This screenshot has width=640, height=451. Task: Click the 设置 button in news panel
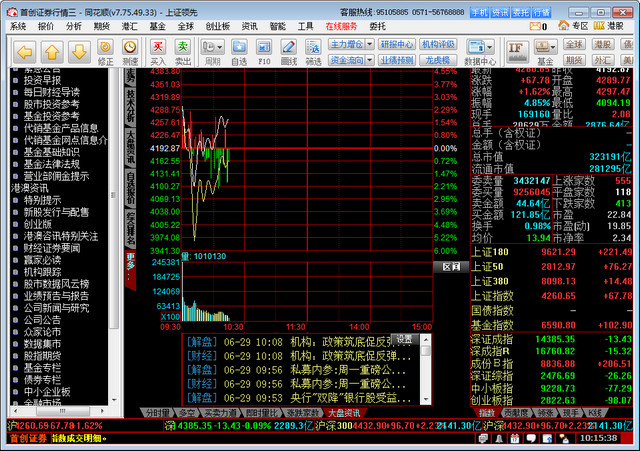coord(404,340)
